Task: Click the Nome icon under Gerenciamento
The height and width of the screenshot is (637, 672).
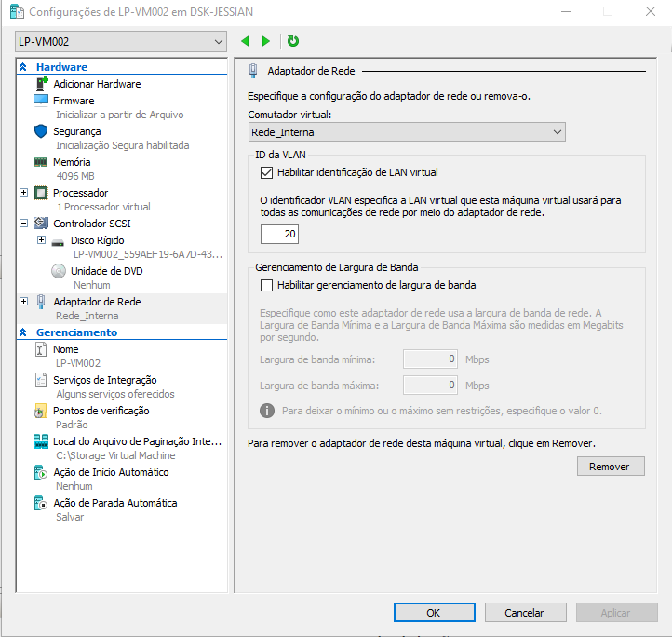Action: [x=40, y=349]
